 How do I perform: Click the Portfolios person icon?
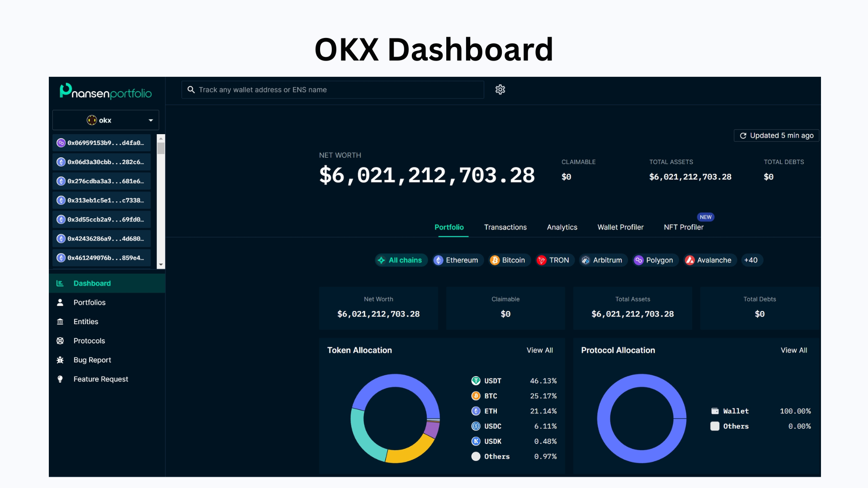click(60, 302)
